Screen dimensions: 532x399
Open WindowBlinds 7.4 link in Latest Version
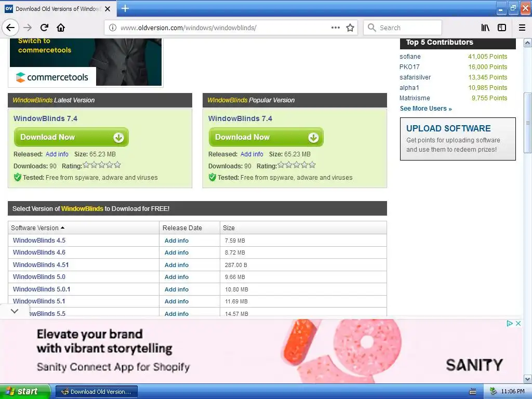point(46,118)
